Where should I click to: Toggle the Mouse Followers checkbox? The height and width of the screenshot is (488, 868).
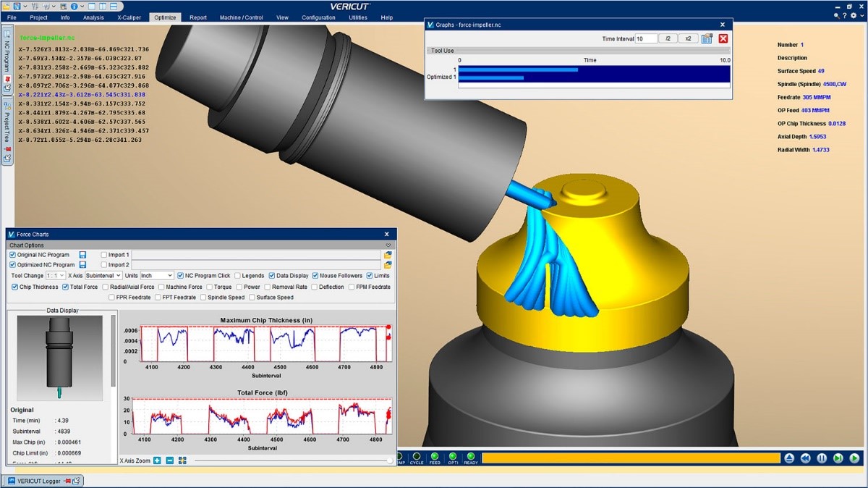(x=315, y=276)
